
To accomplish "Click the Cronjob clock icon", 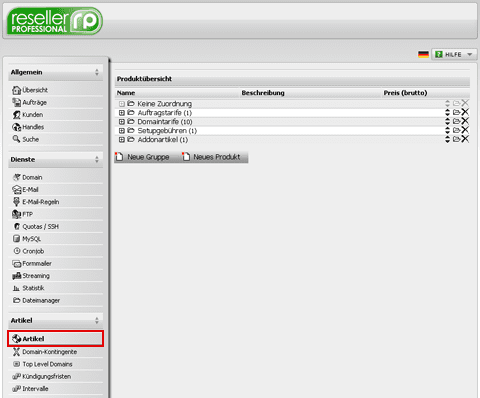I will click(x=17, y=251).
